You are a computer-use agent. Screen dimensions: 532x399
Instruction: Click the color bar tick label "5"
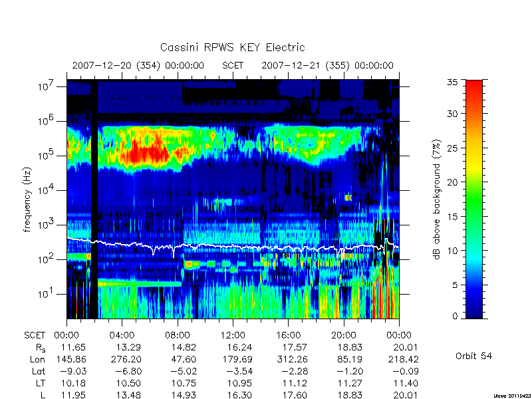(x=455, y=285)
